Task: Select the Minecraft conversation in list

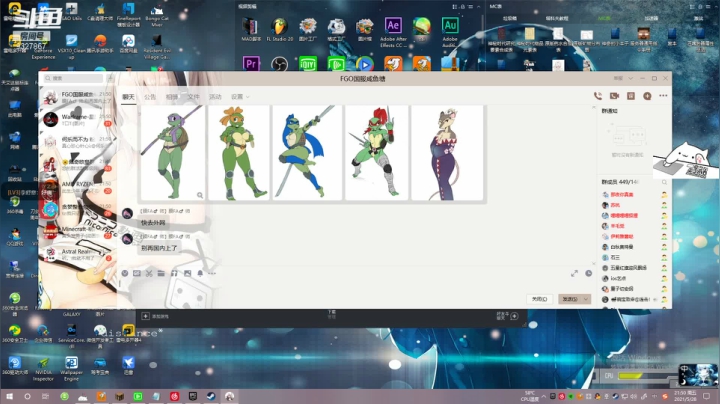Action: coord(77,232)
